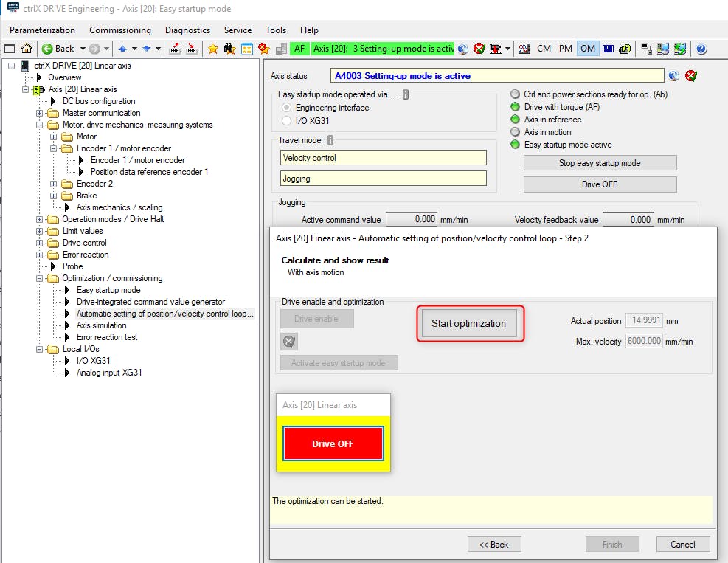Click the greyed round icon under Drive enable

[x=289, y=342]
